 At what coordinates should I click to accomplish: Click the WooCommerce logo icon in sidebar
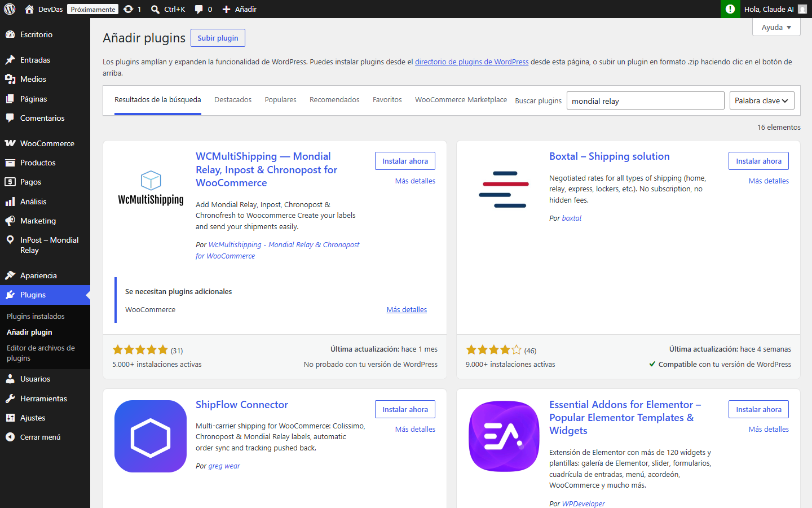coord(10,143)
